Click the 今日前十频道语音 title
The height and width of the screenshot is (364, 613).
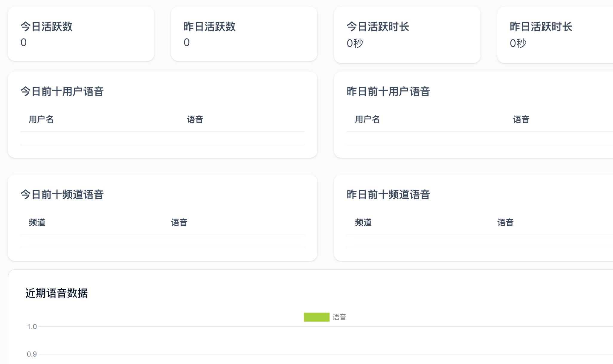62,195
